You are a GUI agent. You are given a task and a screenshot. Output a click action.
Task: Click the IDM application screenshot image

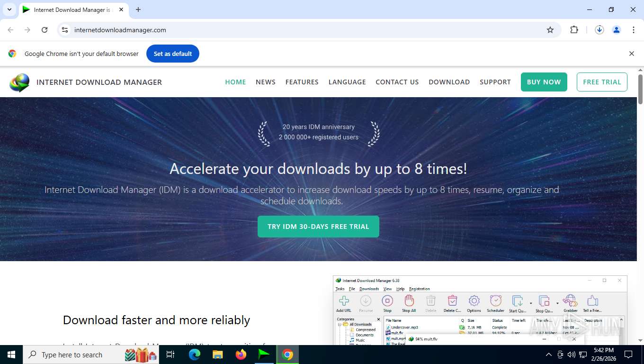pos(480,310)
